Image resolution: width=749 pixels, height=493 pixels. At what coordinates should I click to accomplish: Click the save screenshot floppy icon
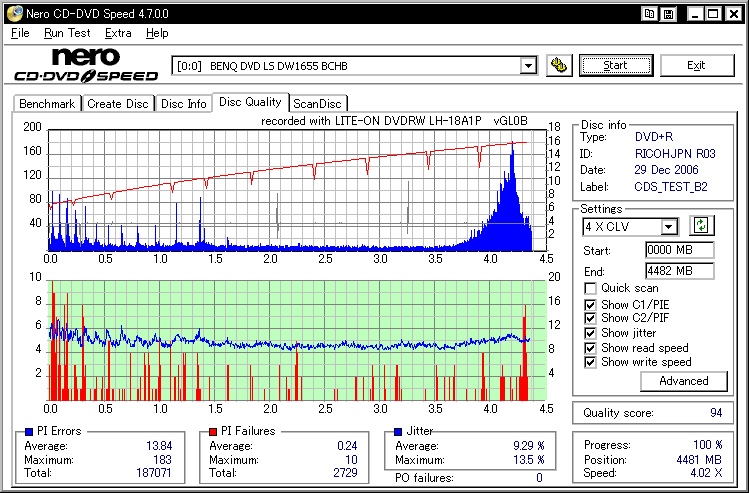point(669,14)
